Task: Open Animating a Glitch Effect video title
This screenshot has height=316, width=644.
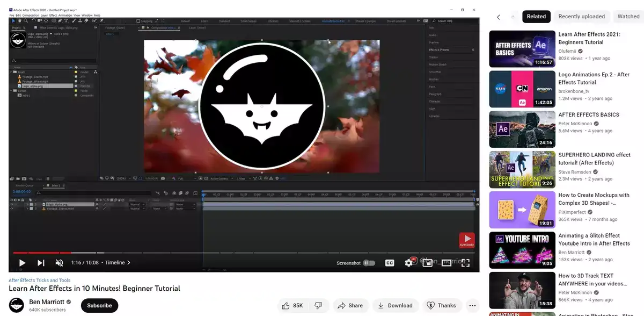Action: coord(594,239)
